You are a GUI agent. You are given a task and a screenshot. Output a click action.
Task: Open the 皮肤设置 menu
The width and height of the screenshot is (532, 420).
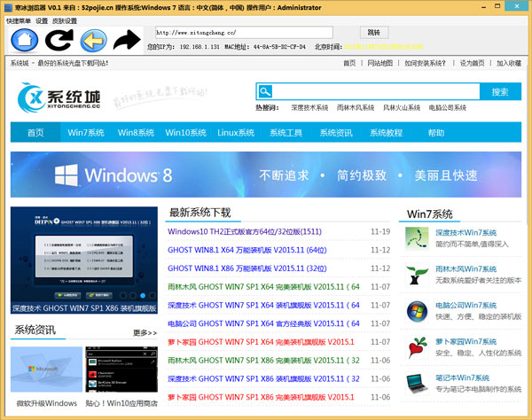coord(65,21)
